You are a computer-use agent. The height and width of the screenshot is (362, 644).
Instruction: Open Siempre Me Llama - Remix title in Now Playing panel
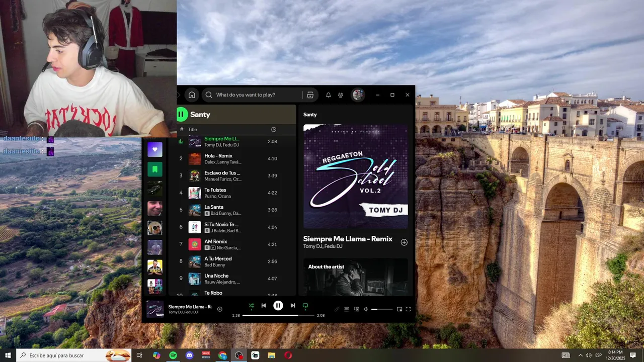coord(348,239)
